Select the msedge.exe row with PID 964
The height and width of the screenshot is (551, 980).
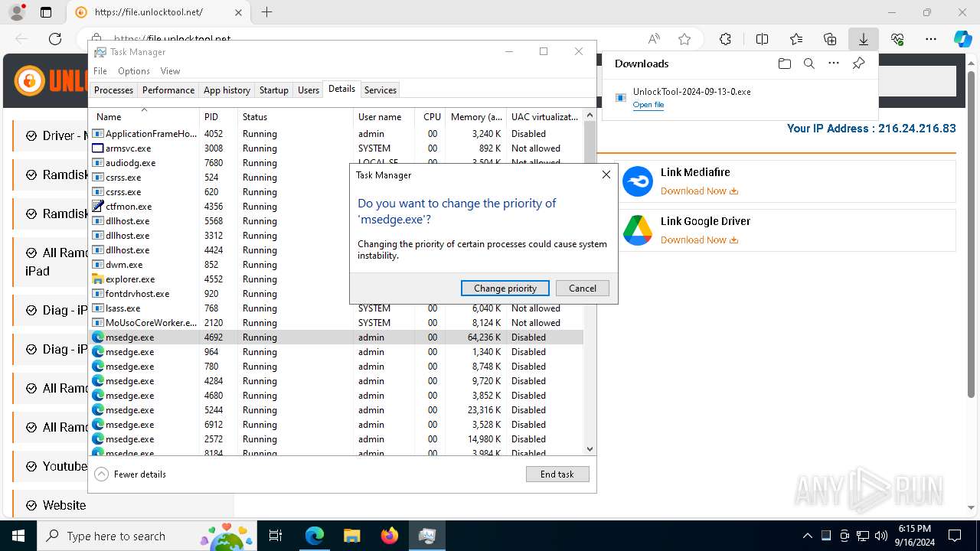click(x=337, y=352)
